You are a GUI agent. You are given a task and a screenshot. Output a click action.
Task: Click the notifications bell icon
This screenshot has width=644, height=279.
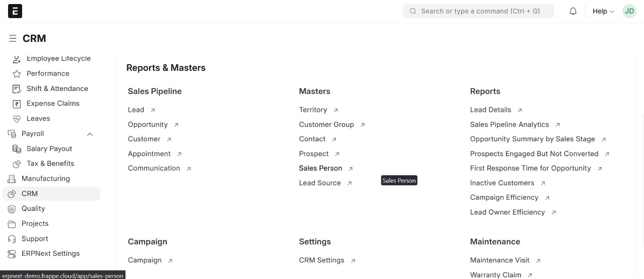pyautogui.click(x=573, y=11)
